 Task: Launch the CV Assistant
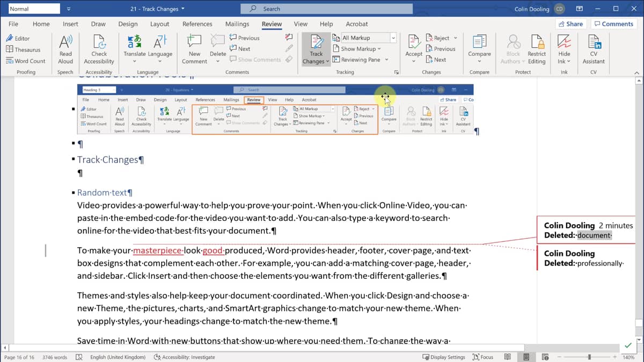coord(594,49)
